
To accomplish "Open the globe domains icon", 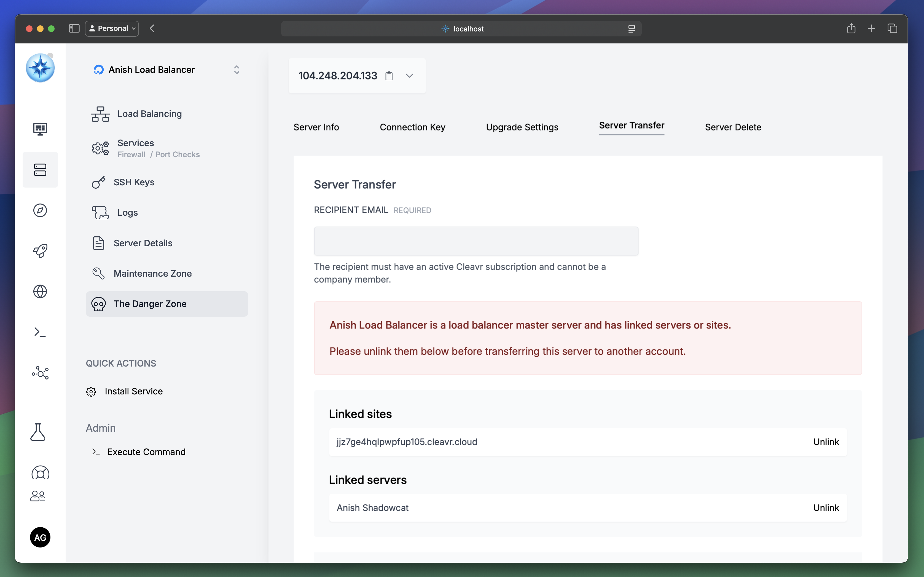I will coord(40,292).
